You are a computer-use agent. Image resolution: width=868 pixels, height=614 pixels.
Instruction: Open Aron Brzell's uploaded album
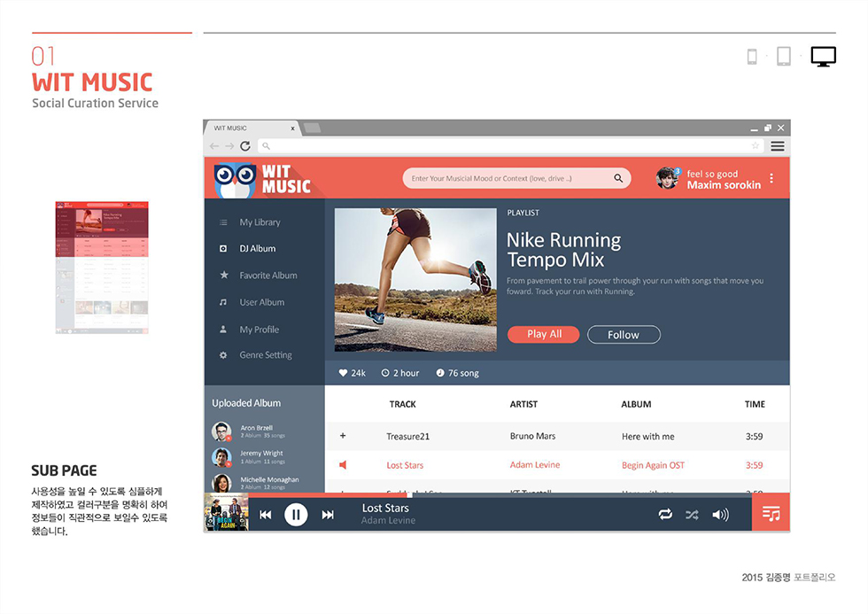[x=257, y=431]
